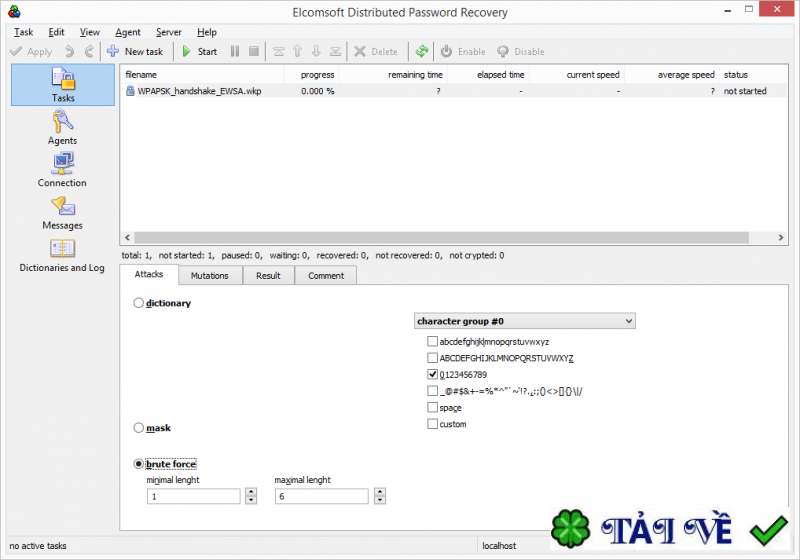Open the character group #0 dropdown
The width and height of the screenshot is (800, 560).
pos(524,321)
